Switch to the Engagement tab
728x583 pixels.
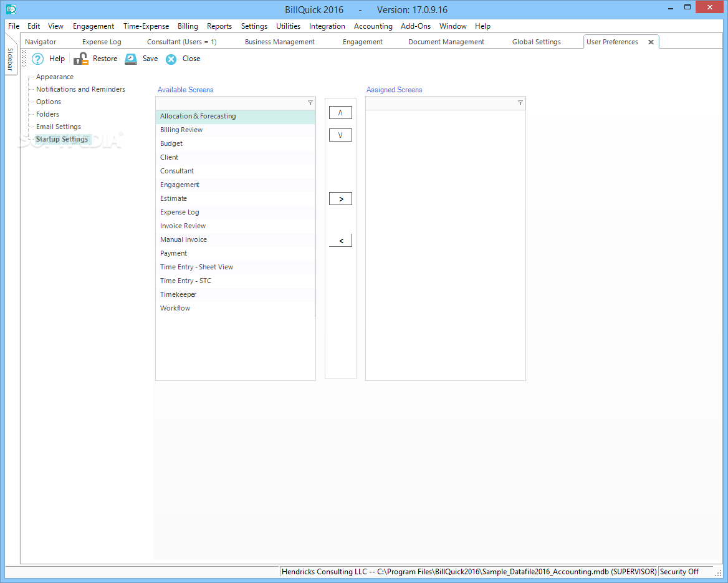pyautogui.click(x=363, y=42)
